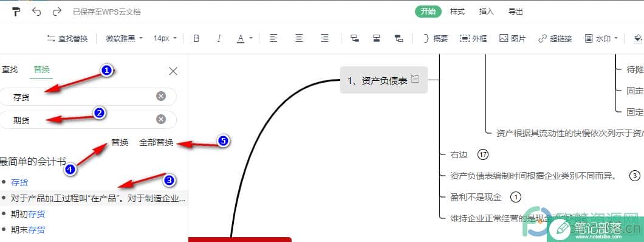Select the 右边 node

(x=459, y=155)
